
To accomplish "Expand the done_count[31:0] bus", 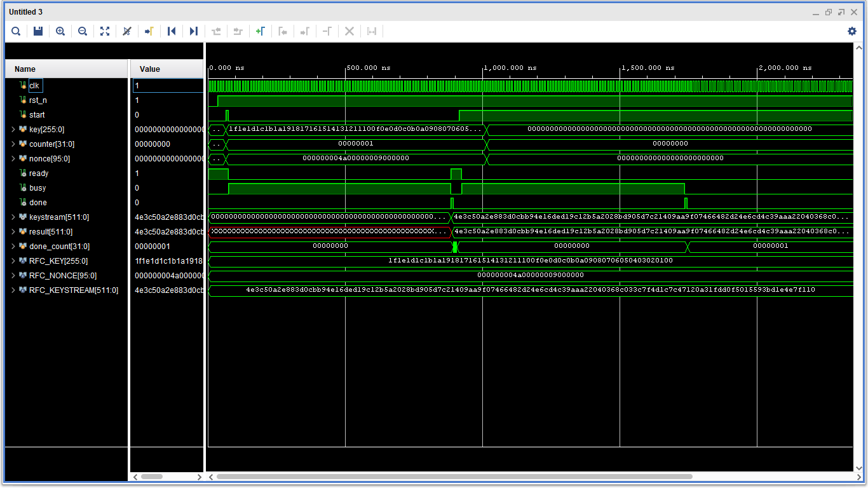I will [x=13, y=247].
